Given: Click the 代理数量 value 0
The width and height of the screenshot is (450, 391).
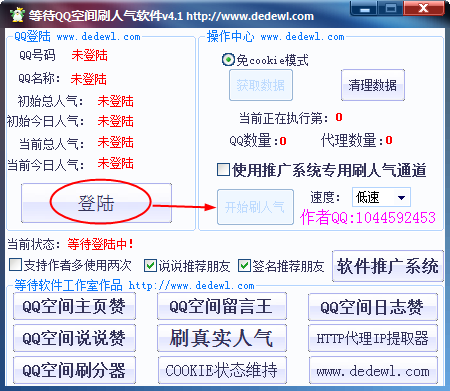Looking at the screenshot, I should 389,140.
